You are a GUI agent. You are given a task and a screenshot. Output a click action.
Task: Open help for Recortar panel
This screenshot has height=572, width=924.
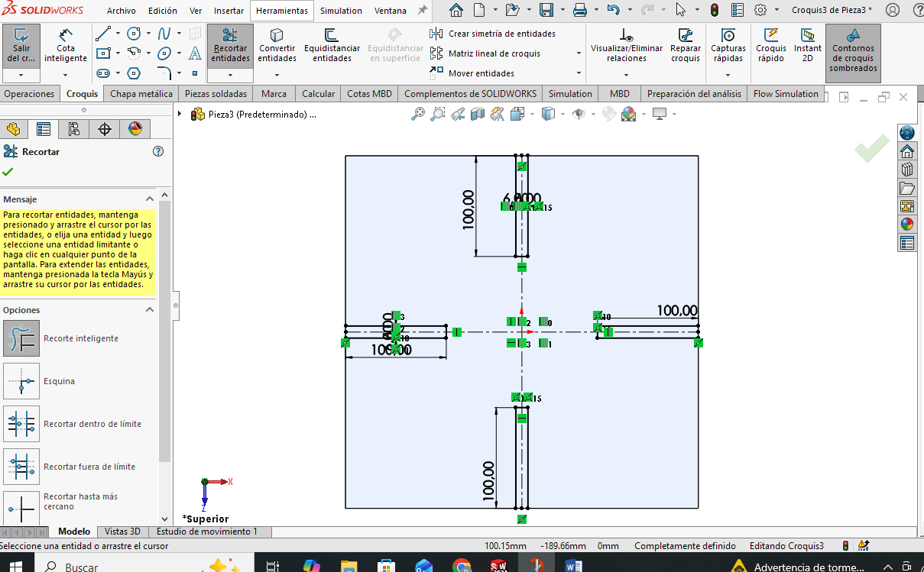[158, 151]
